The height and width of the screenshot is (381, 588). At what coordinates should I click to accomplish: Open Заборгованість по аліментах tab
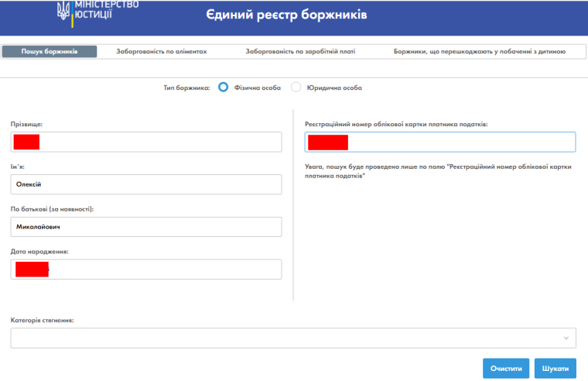[x=161, y=51]
